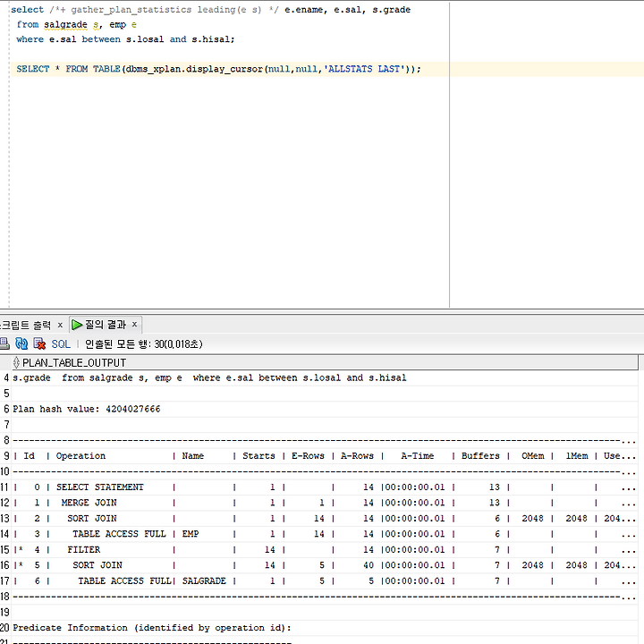
Task: Select the Predicate Information row
Action: (325, 628)
